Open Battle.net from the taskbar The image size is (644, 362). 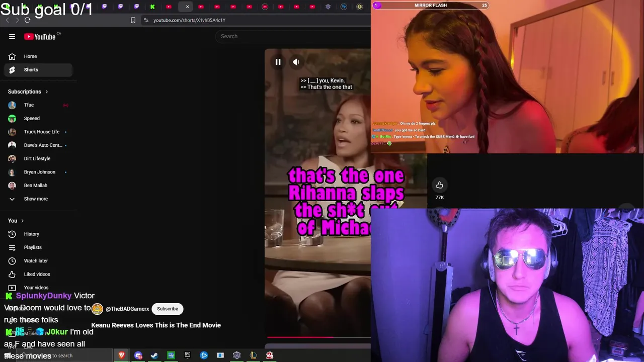tap(204, 355)
